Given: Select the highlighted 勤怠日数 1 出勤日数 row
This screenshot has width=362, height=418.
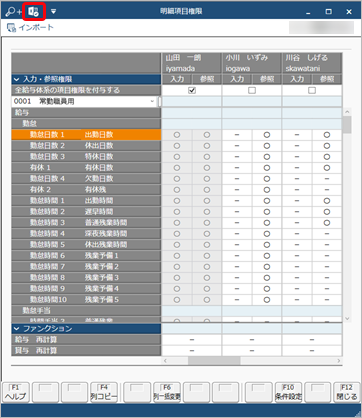Looking at the screenshot, I should pos(86,135).
